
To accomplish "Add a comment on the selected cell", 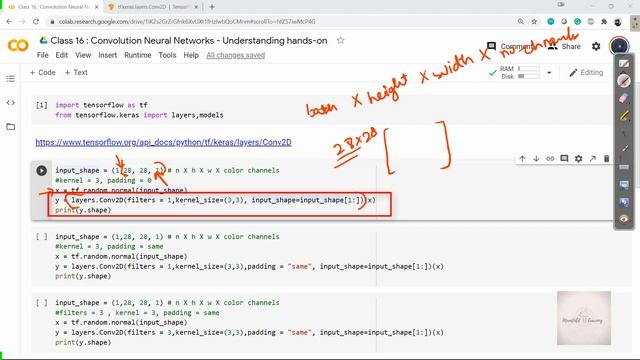I will click(x=564, y=158).
